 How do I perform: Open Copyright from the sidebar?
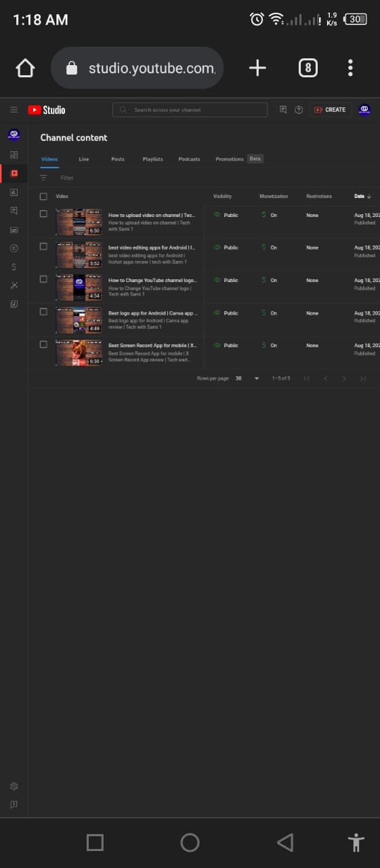pos(14,248)
